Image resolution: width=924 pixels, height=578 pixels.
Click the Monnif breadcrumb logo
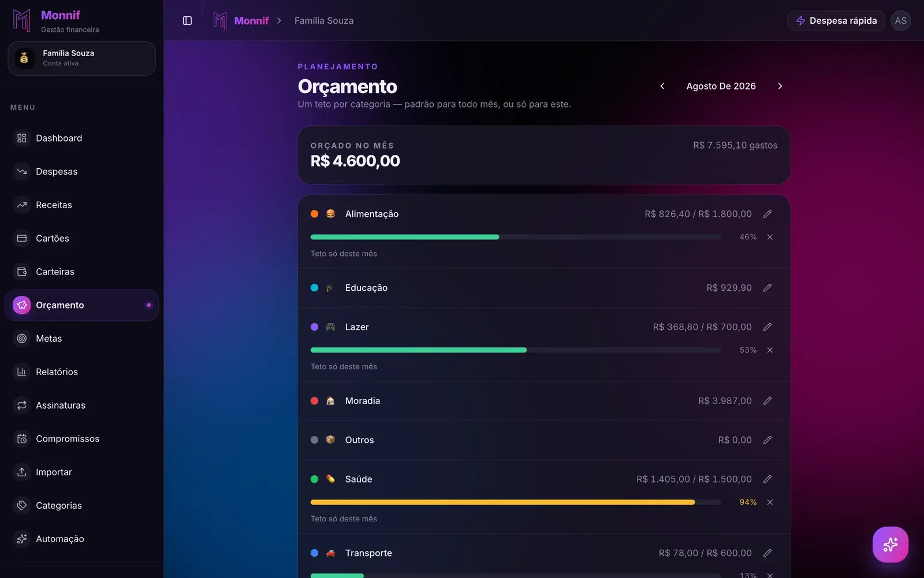click(x=220, y=21)
